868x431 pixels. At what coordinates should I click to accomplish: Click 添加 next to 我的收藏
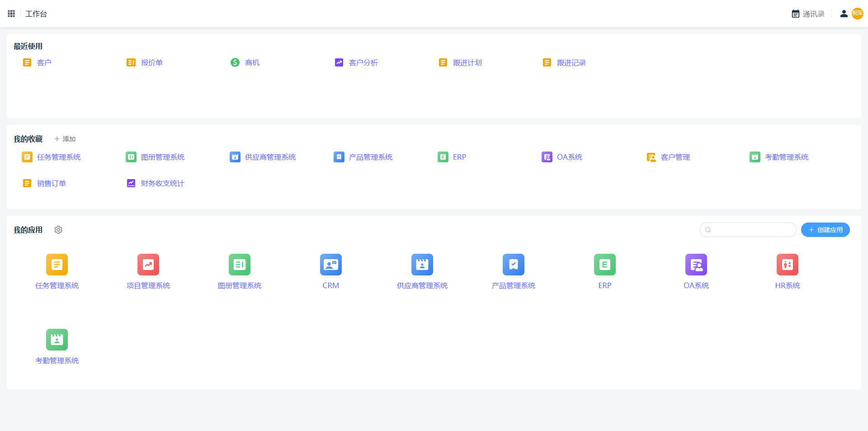pyautogui.click(x=65, y=139)
